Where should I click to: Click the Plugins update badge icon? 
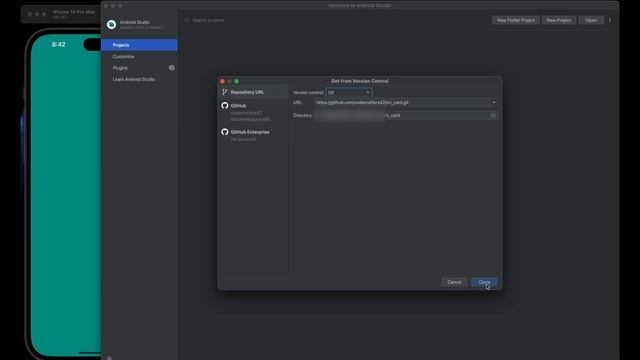[x=172, y=68]
